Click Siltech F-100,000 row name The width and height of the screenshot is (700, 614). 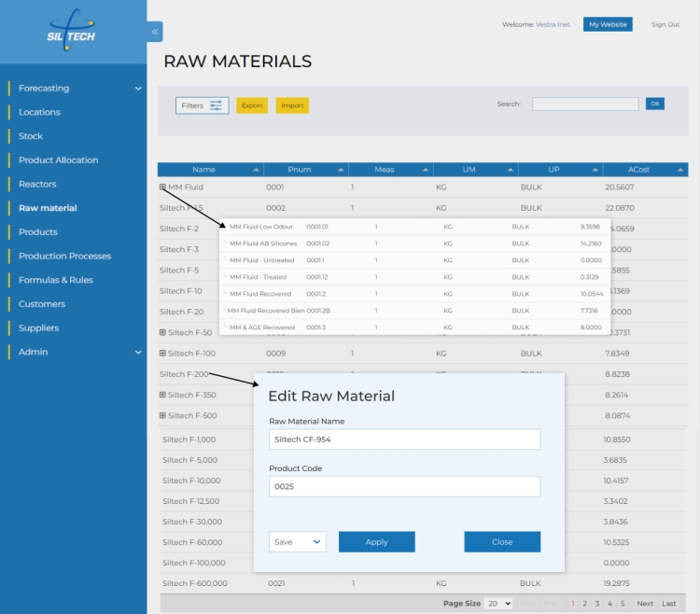(x=194, y=563)
